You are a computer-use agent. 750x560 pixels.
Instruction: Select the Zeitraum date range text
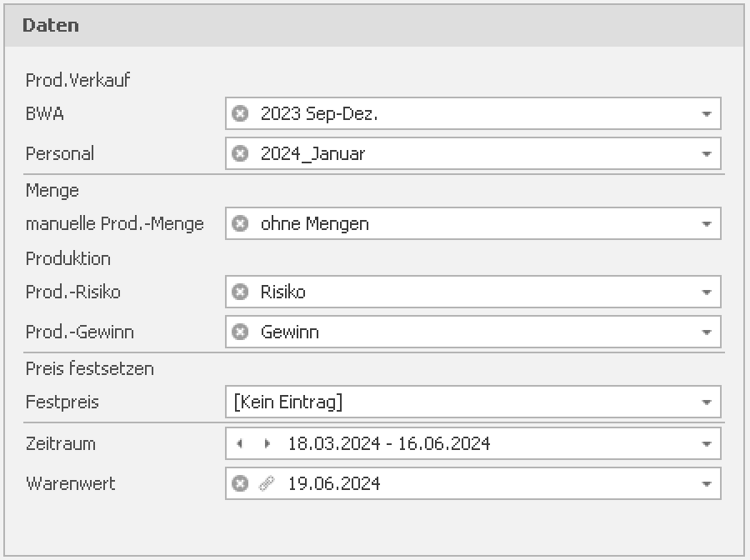[x=389, y=443]
